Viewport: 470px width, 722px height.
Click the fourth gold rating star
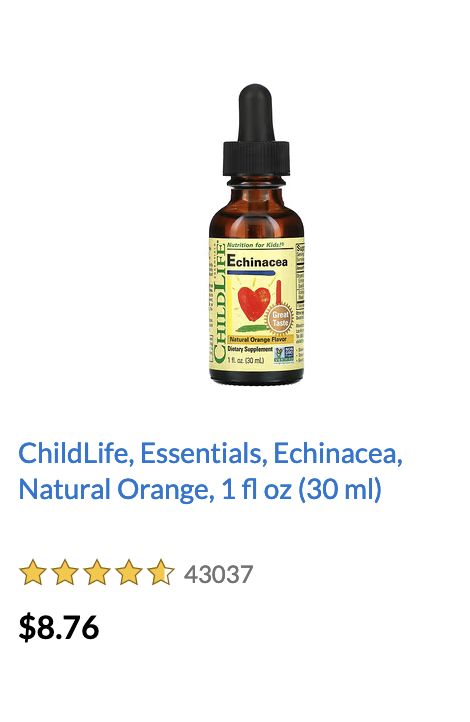point(129,572)
